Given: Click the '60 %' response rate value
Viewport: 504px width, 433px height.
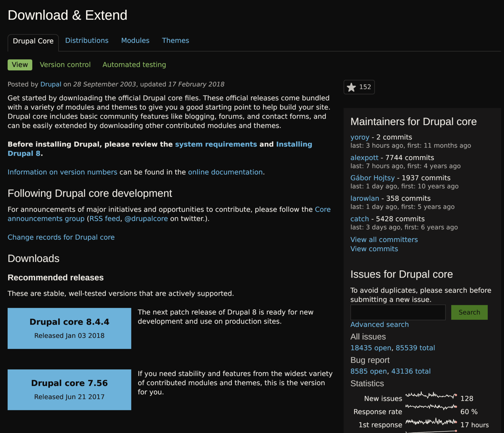Looking at the screenshot, I should (469, 412).
